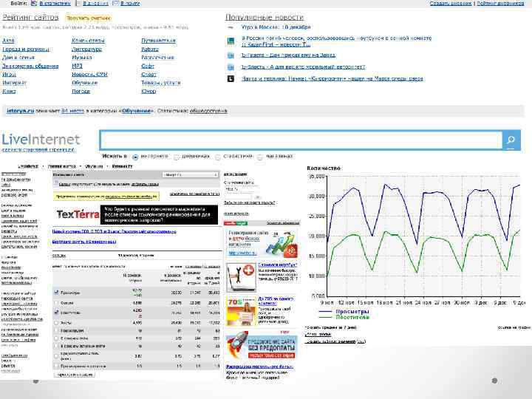The width and height of the screenshot is (532, 399).
Task: Open the 'Города и регионы' category
Action: [26, 50]
